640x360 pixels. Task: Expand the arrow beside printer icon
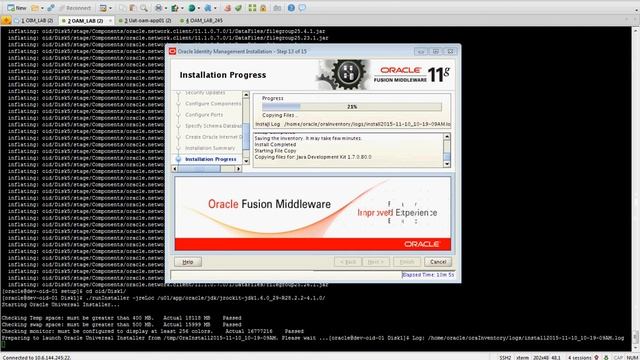click(165, 8)
